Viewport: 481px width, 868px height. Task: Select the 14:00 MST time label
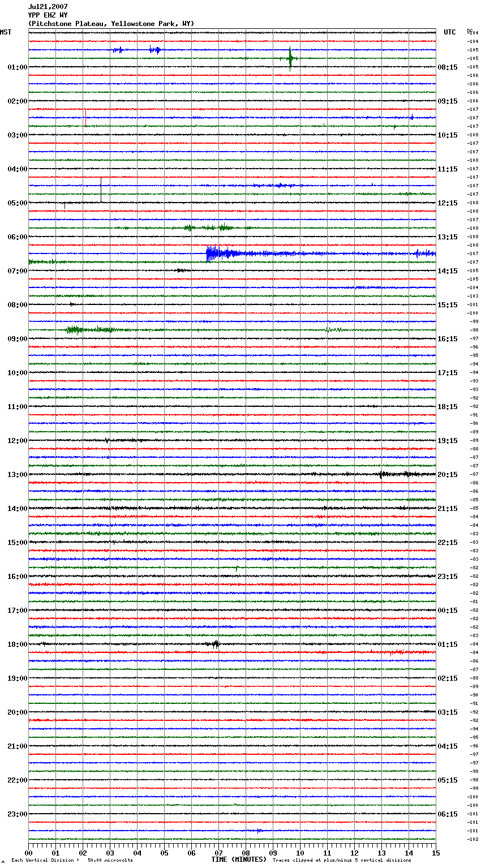(x=17, y=509)
